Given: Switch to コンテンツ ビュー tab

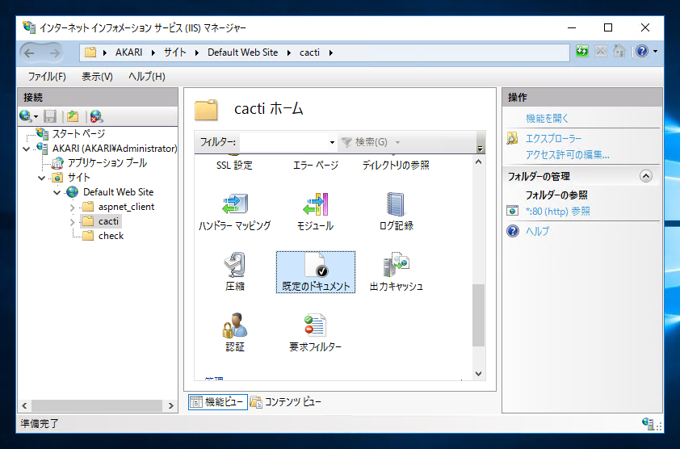Looking at the screenshot, I should click(286, 402).
